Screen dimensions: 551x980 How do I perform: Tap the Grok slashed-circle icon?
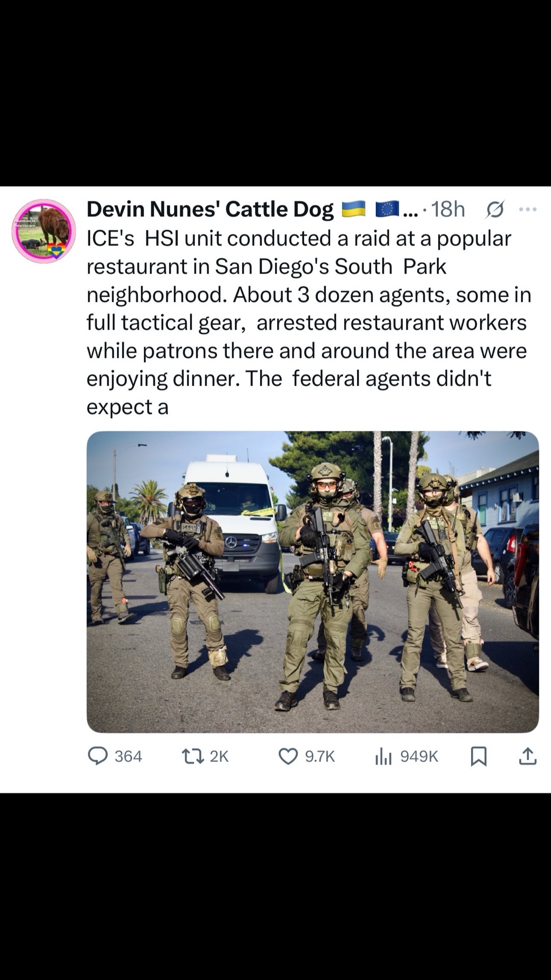pyautogui.click(x=495, y=210)
